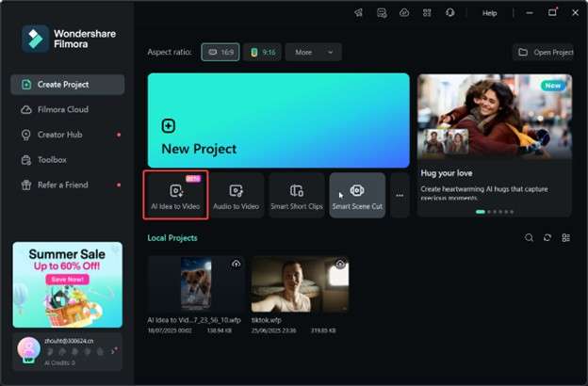Open Creator Hub section

point(68,135)
